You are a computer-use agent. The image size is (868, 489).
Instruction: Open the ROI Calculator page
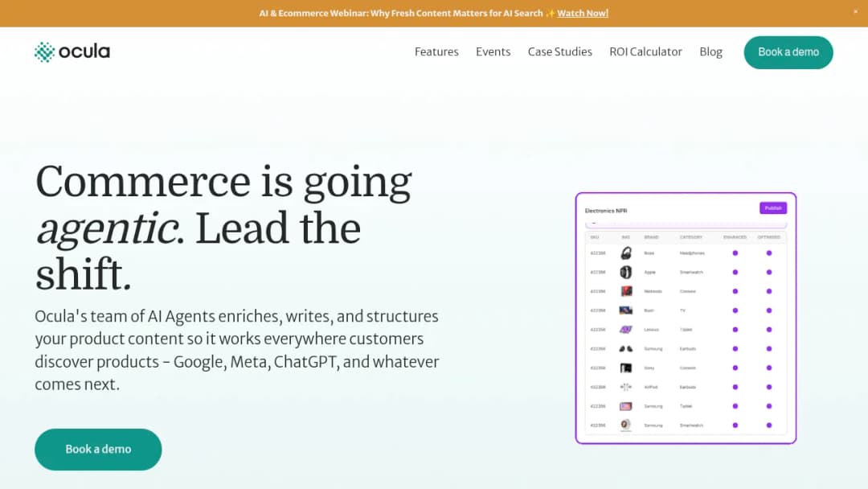coord(645,51)
